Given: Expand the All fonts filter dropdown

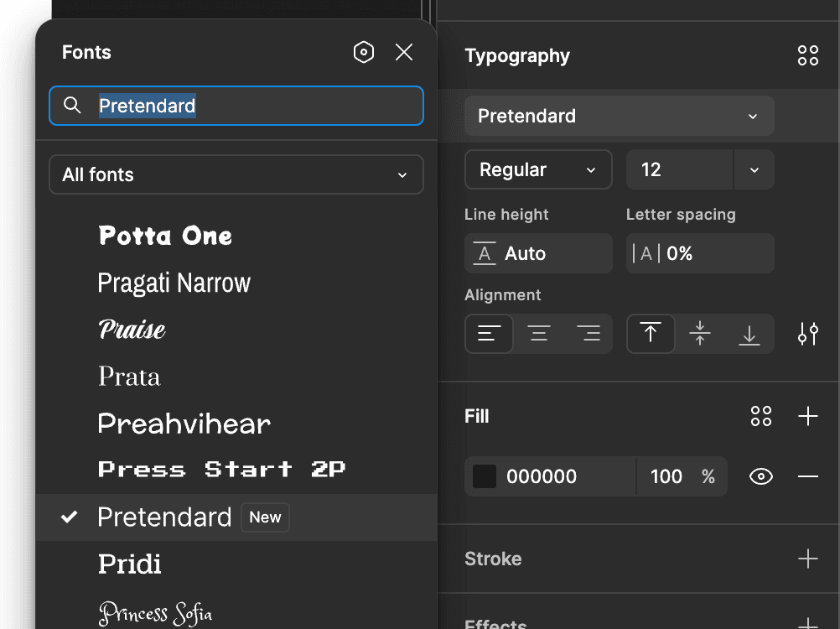Looking at the screenshot, I should pyautogui.click(x=236, y=174).
